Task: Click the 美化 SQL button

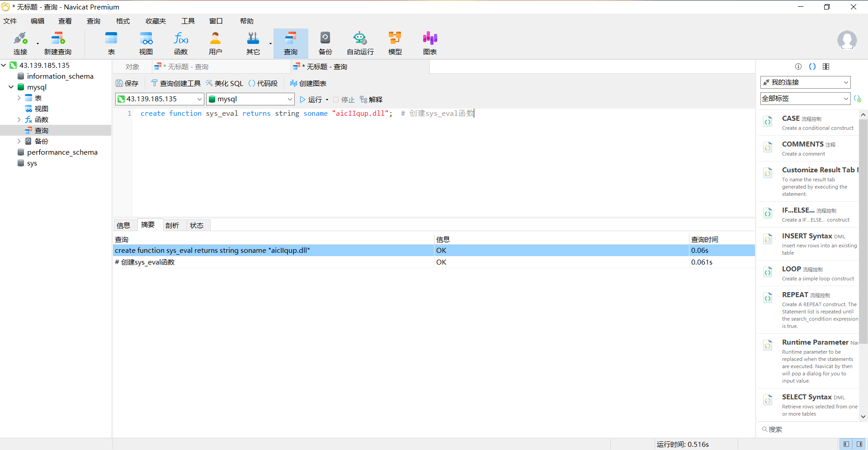Action: [x=225, y=83]
